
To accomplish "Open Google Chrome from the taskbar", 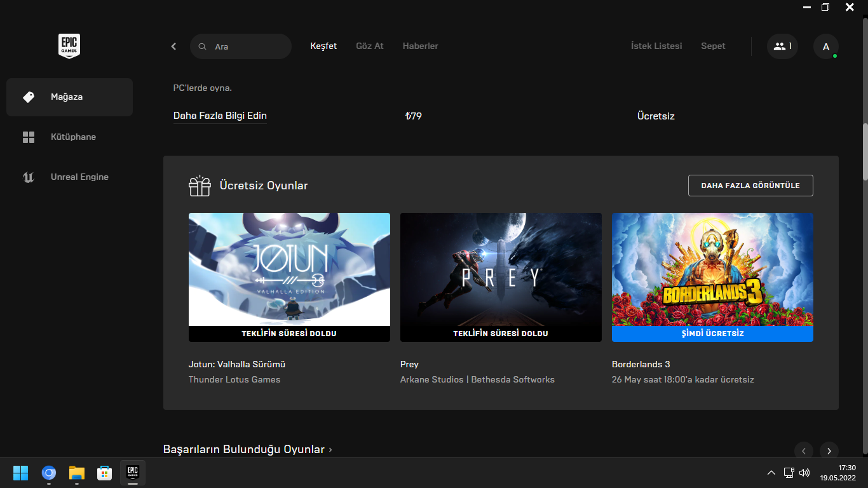I will (49, 473).
